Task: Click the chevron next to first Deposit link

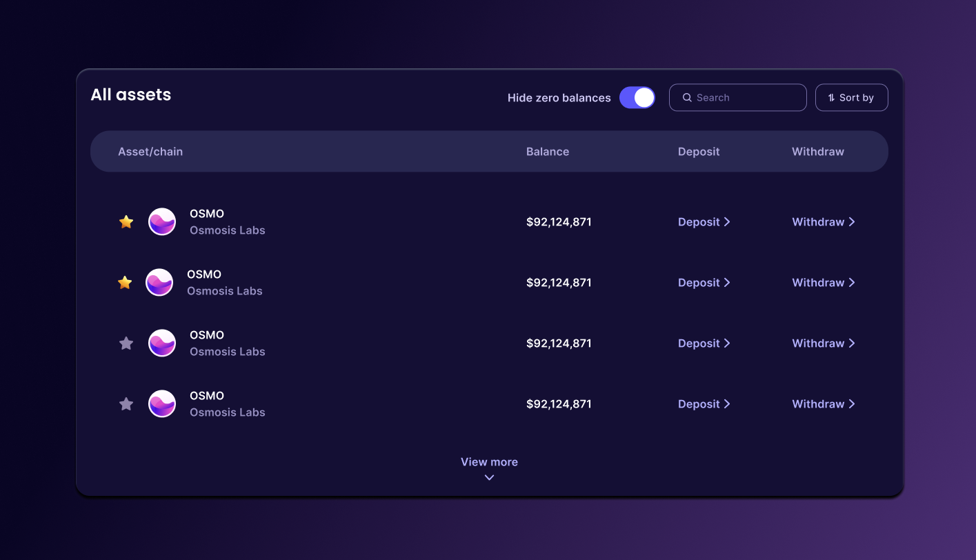Action: click(728, 221)
